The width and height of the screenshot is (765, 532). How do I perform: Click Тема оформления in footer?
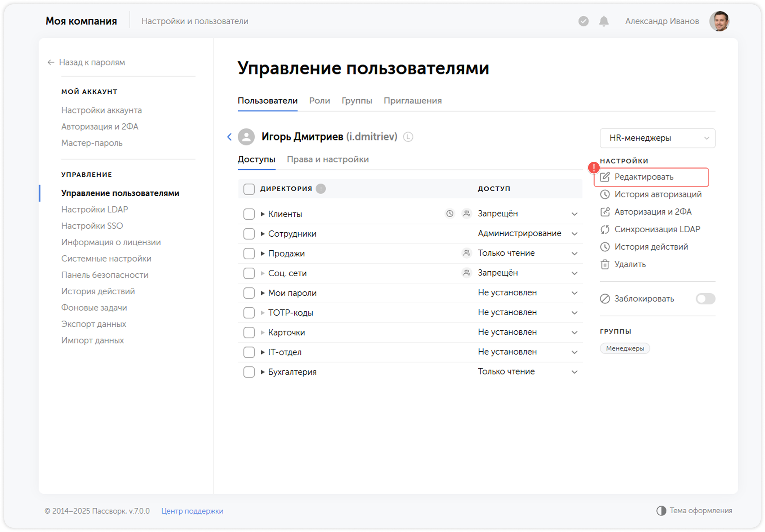click(x=701, y=511)
